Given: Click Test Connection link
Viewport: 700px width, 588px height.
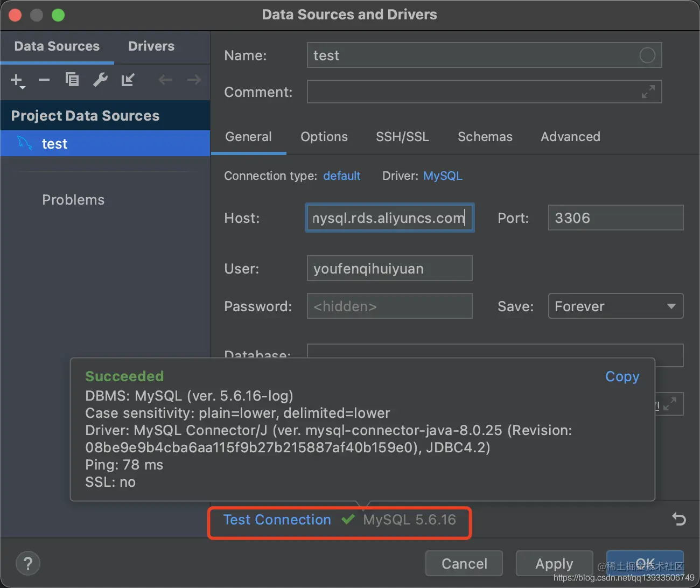Looking at the screenshot, I should [x=277, y=520].
